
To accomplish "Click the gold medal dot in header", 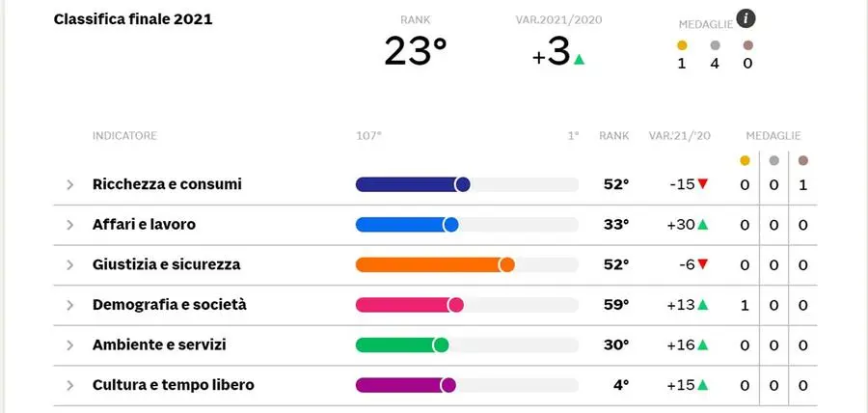I will 682,45.
